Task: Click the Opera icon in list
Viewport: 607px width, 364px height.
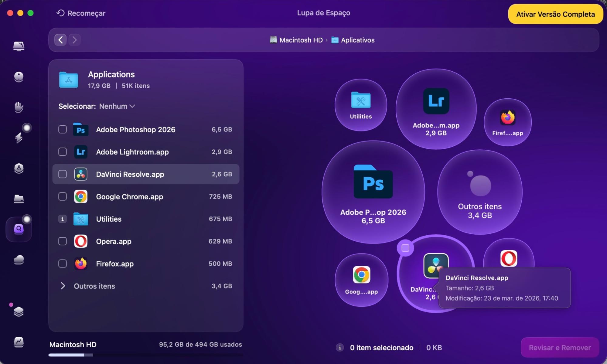Action: 81,241
